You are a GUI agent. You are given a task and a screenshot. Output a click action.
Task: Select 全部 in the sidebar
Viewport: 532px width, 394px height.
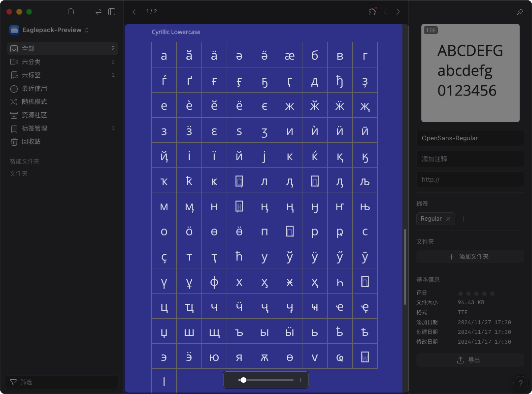coord(28,49)
